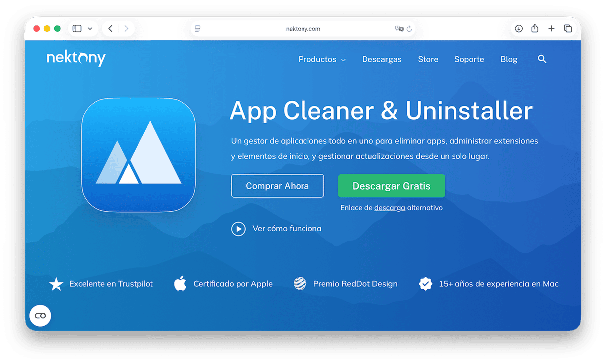Click the App Cleaner & Uninstaller heading

click(381, 110)
